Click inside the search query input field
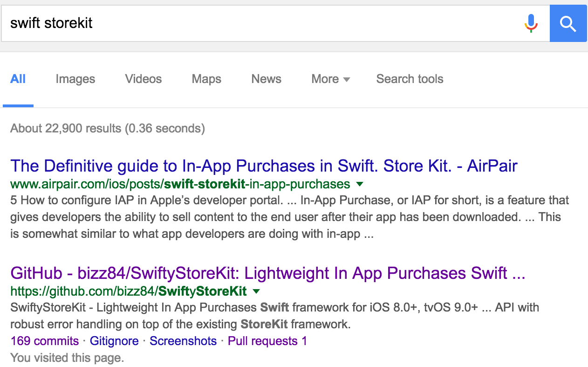This screenshot has height=367, width=588. pos(186,23)
